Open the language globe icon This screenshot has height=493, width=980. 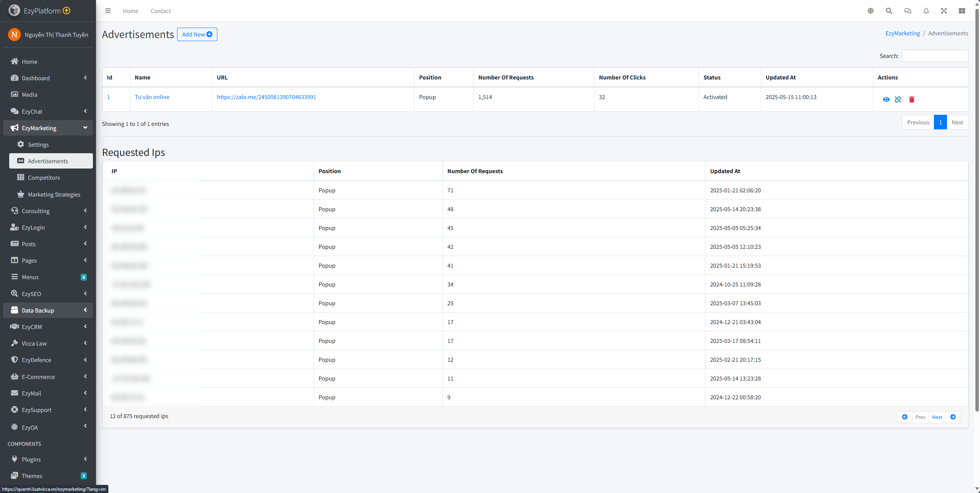click(871, 11)
